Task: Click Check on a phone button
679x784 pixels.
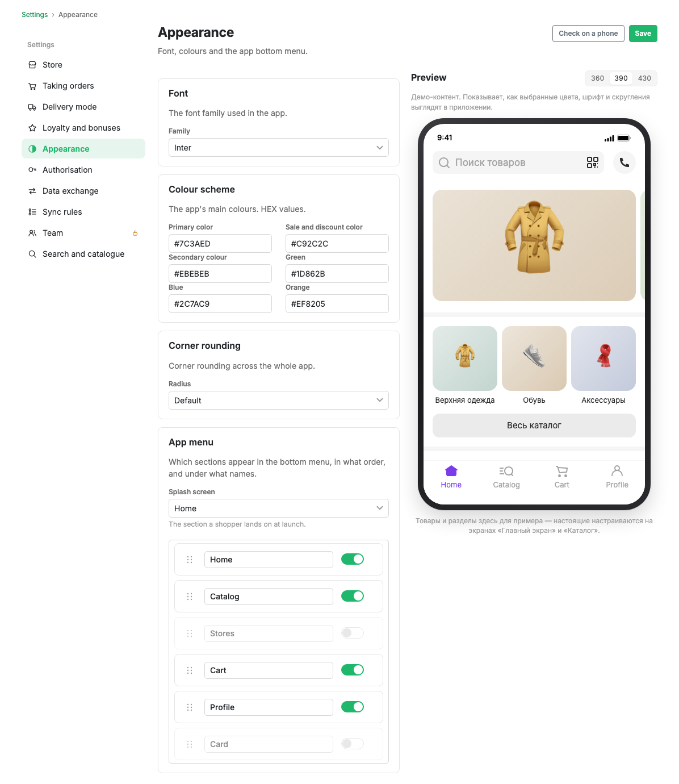Action: pos(588,34)
